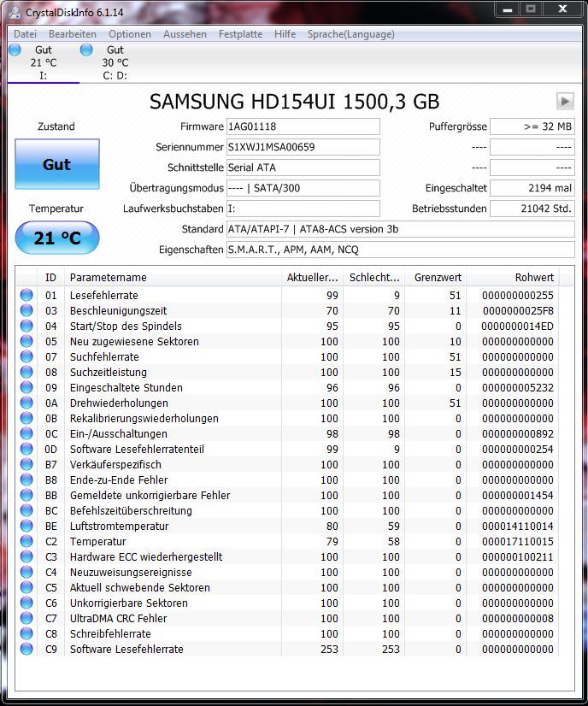Open the Aussehen menu
The image size is (588, 706).
point(185,34)
